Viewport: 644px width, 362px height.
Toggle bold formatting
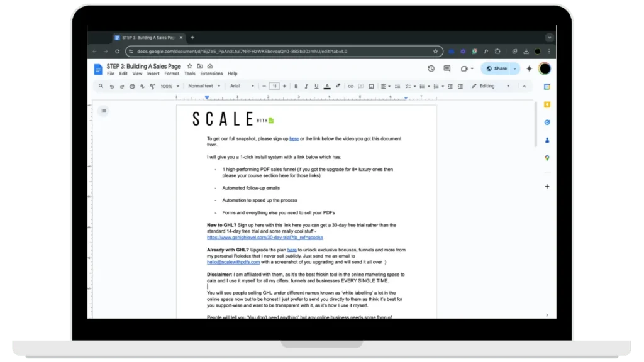click(x=296, y=86)
